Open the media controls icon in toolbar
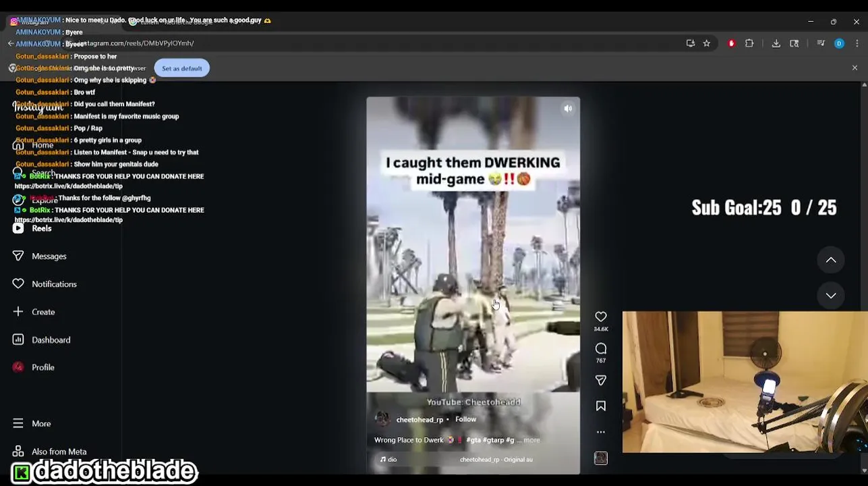This screenshot has height=486, width=868. click(x=821, y=43)
